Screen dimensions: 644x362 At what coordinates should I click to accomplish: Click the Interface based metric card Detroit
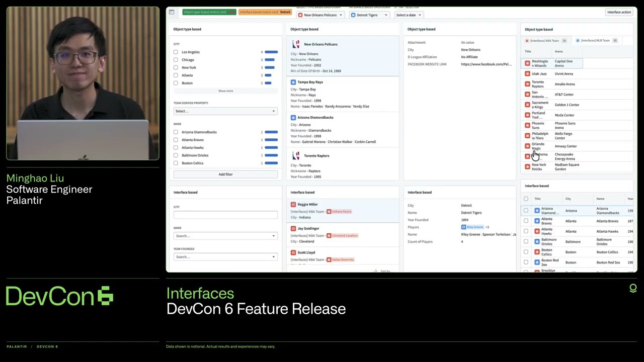pos(265,12)
